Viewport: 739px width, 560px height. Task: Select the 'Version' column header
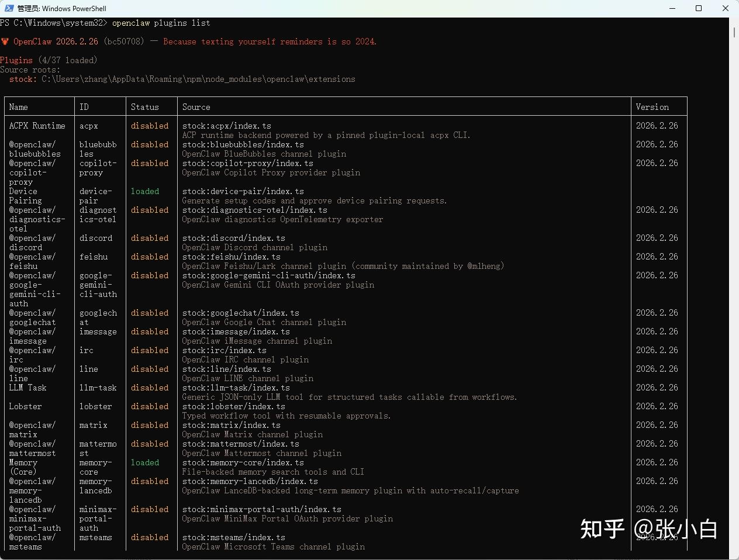(652, 107)
